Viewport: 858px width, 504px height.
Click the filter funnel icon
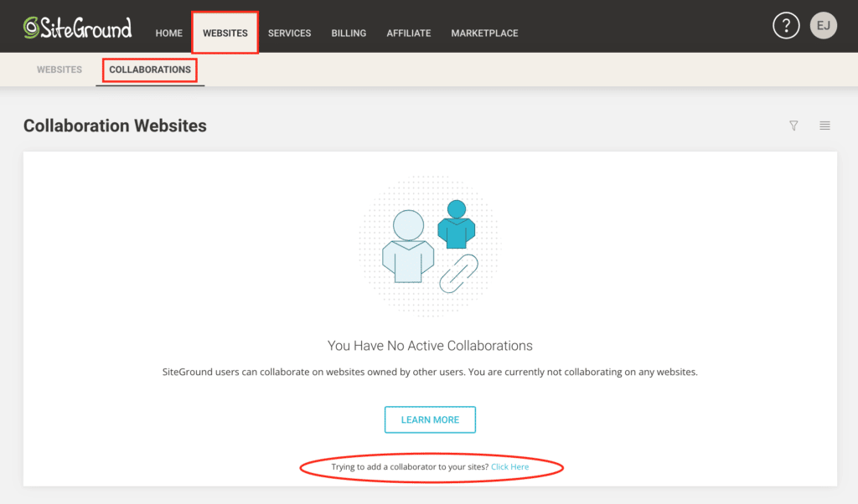tap(793, 126)
